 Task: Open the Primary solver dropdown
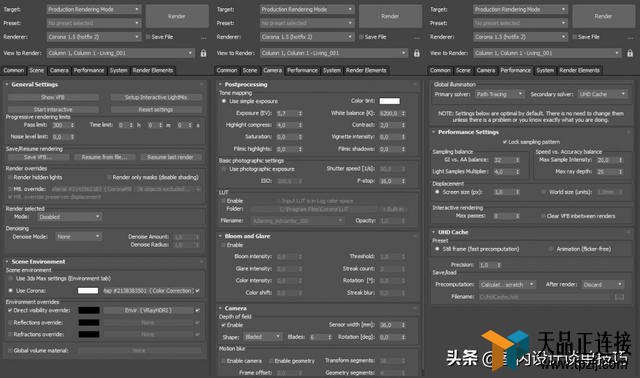click(499, 94)
